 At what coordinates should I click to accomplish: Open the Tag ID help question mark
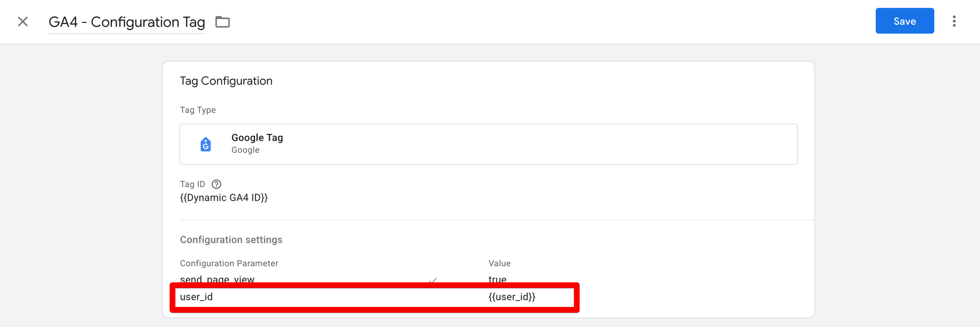pos(216,184)
